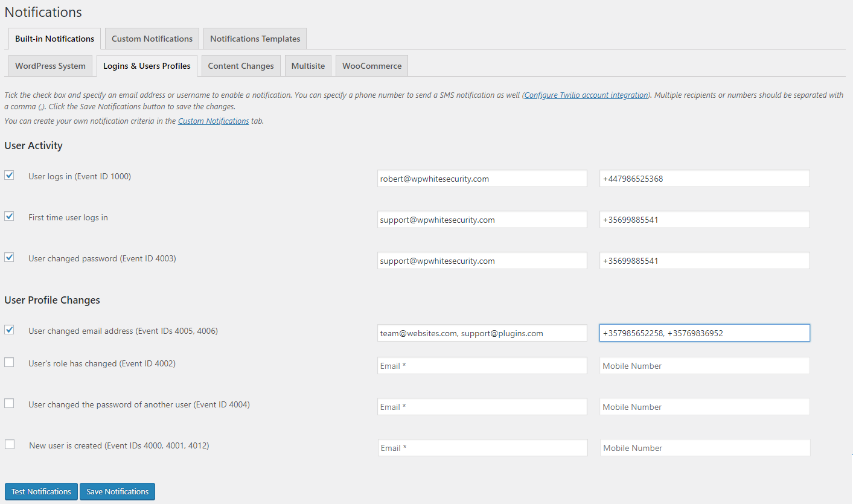
Task: Open the WordPress System sub-tab
Action: tap(51, 66)
